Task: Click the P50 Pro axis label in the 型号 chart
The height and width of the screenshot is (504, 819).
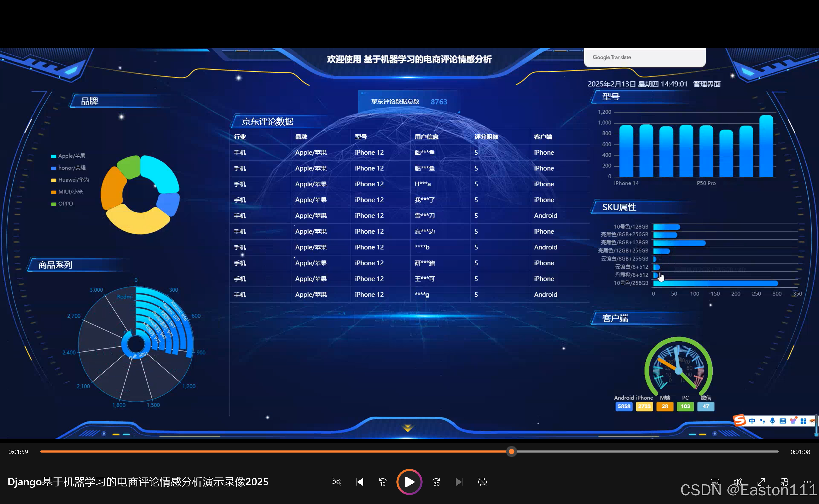Action: [x=706, y=183]
